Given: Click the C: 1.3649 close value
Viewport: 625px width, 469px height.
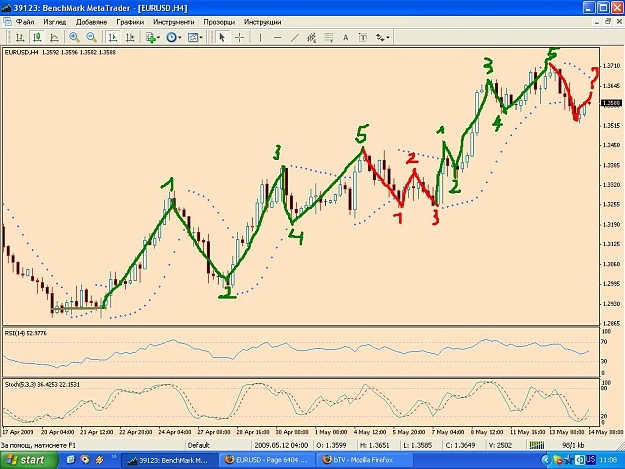Looking at the screenshot, I should tap(460, 445).
